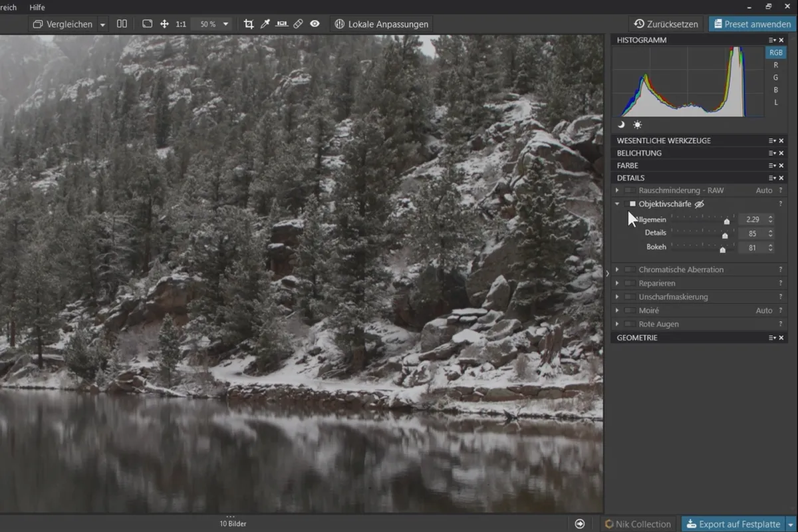798x532 pixels.
Task: Click Allgemein value stepper arrows
Action: [x=770, y=219]
